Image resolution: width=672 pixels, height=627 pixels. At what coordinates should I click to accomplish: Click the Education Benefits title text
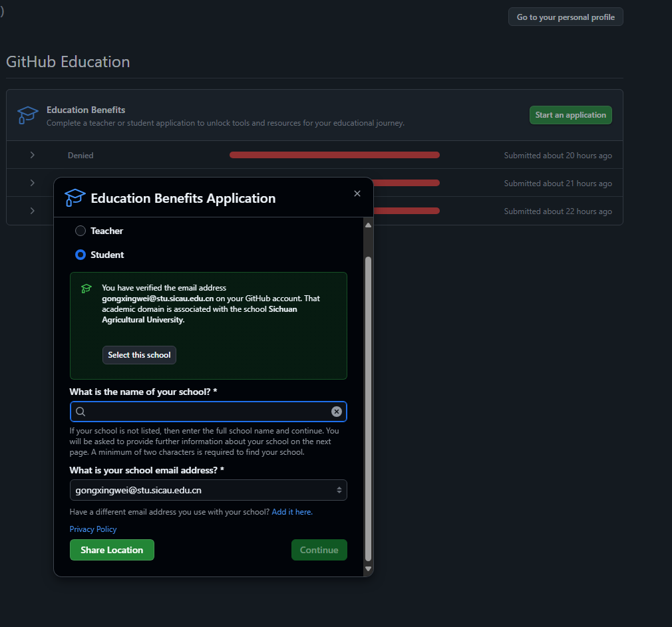coord(86,110)
